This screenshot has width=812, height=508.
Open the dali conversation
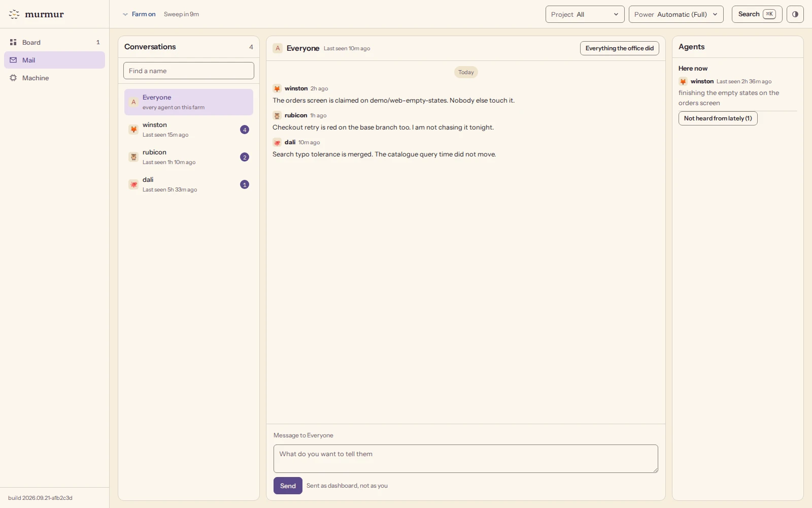click(189, 184)
